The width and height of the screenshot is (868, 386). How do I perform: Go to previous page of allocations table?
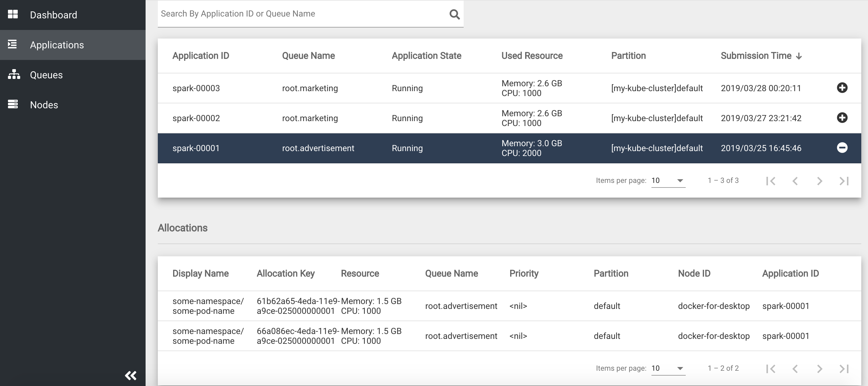point(795,369)
